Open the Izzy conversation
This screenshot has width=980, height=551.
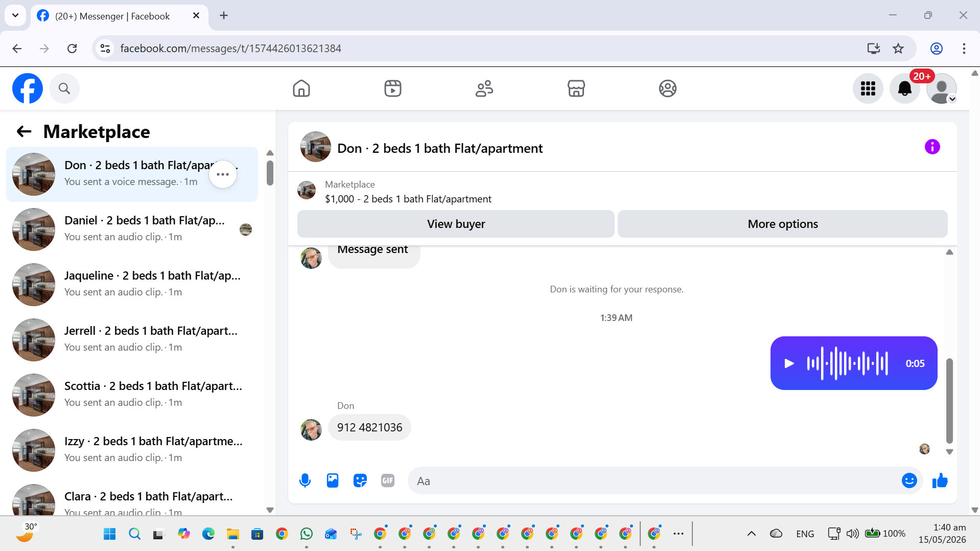(132, 450)
